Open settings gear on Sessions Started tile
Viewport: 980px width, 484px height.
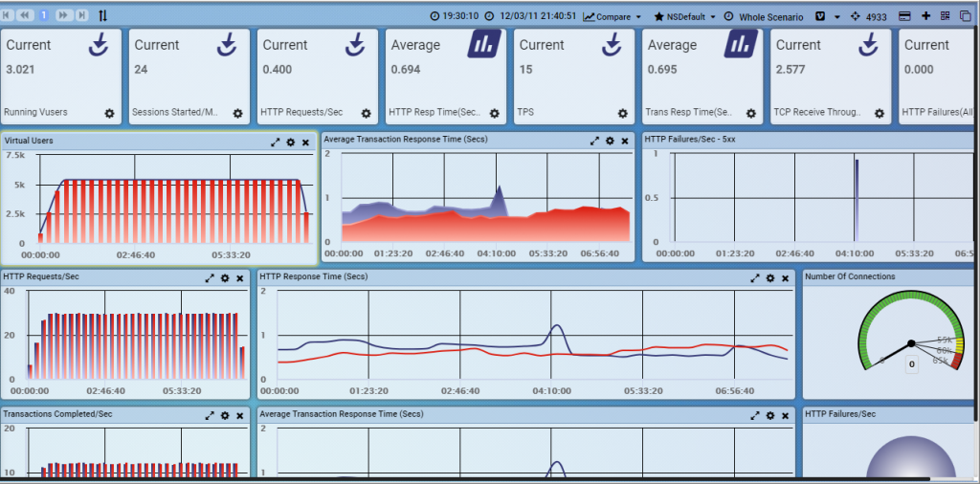237,113
